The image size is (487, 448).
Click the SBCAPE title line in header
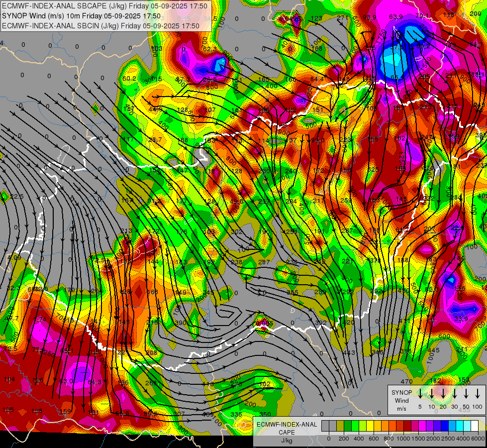tap(104, 6)
